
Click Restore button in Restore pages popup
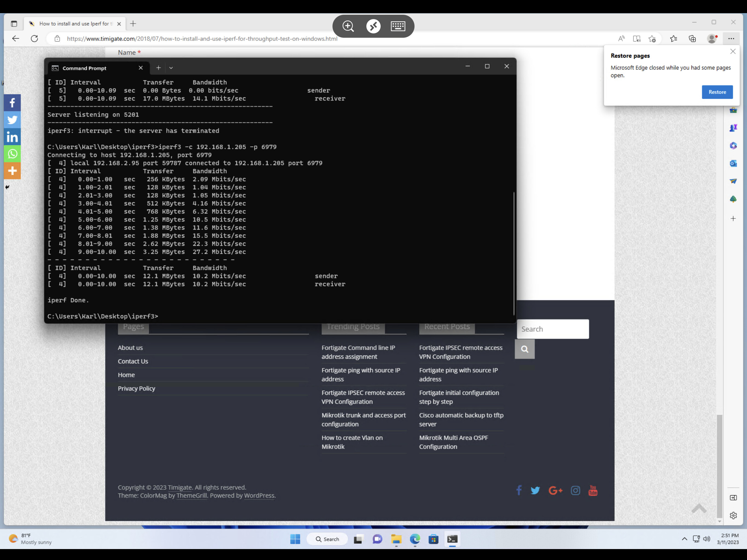pyautogui.click(x=717, y=92)
